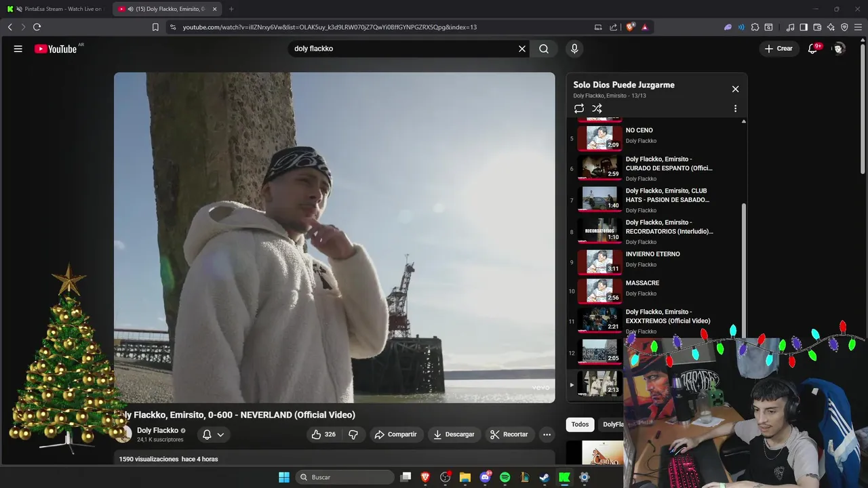Open the playlist three-dot options menu
Viewport: 868px width, 488px height.
pos(735,108)
